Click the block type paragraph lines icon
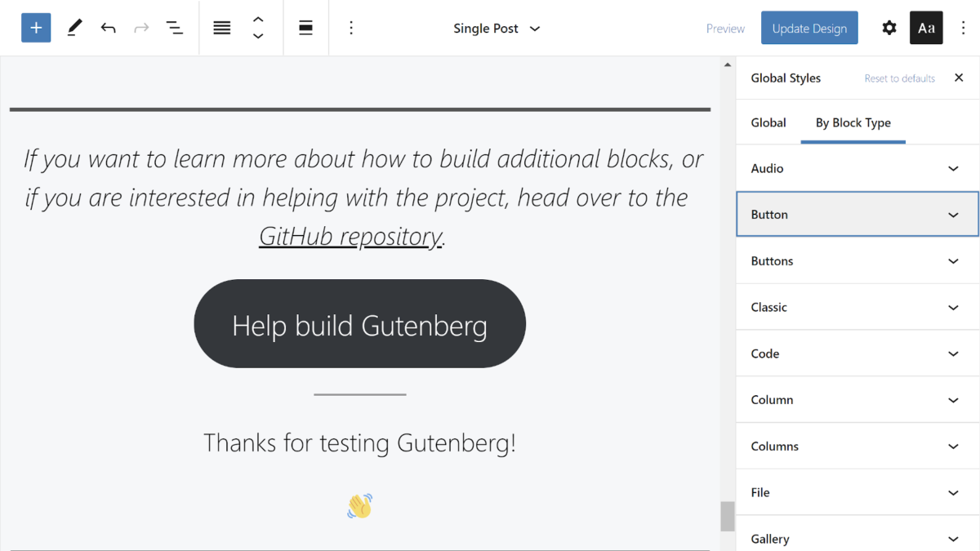 point(222,28)
